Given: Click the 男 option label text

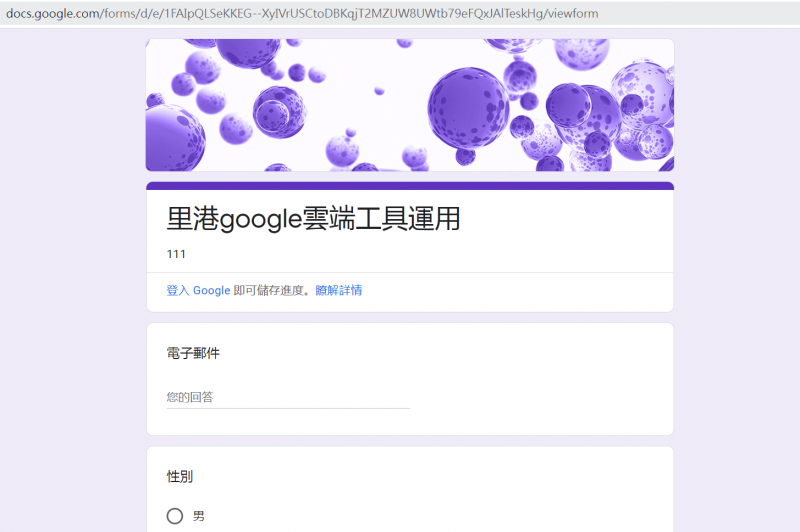Looking at the screenshot, I should 198,516.
